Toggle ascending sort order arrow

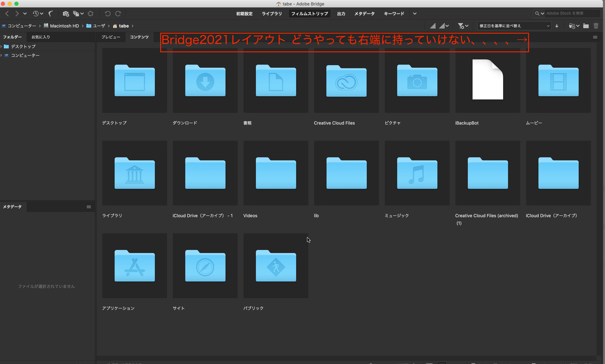point(557,26)
